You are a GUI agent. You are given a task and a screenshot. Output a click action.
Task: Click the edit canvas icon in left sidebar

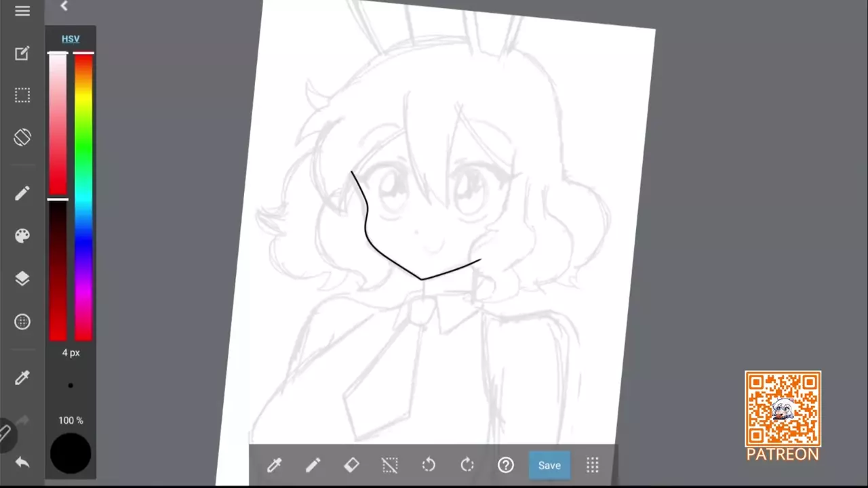click(x=22, y=54)
